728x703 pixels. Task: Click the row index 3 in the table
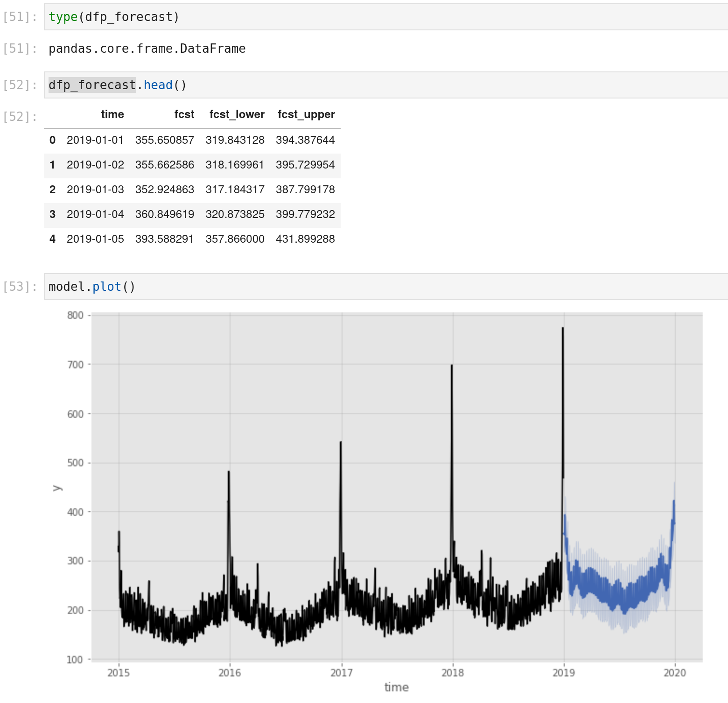point(52,214)
